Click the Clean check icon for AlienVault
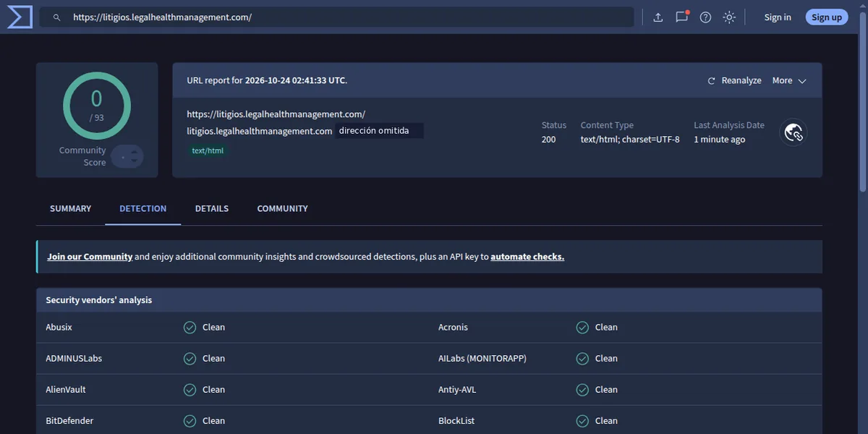The image size is (868, 434). point(190,390)
